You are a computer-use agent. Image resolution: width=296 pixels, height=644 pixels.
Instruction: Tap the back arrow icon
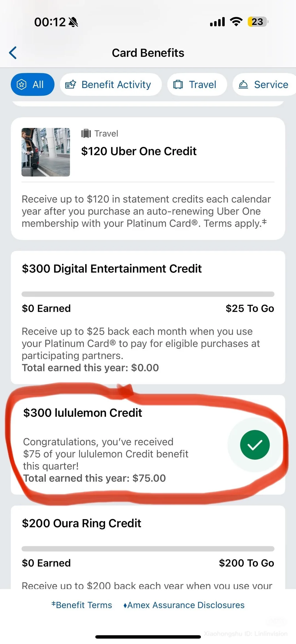(13, 53)
